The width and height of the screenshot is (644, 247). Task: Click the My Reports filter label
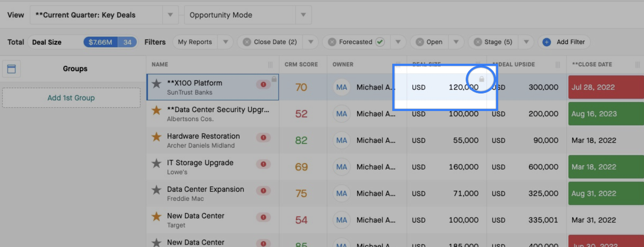pyautogui.click(x=195, y=42)
